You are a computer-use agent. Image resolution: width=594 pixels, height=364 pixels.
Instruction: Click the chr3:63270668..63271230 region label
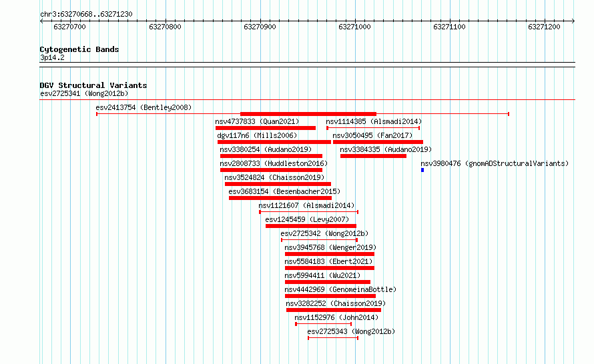86,15
